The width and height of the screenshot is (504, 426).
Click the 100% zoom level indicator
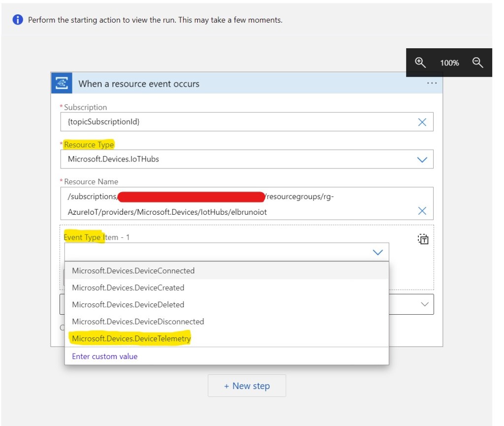pyautogui.click(x=449, y=63)
